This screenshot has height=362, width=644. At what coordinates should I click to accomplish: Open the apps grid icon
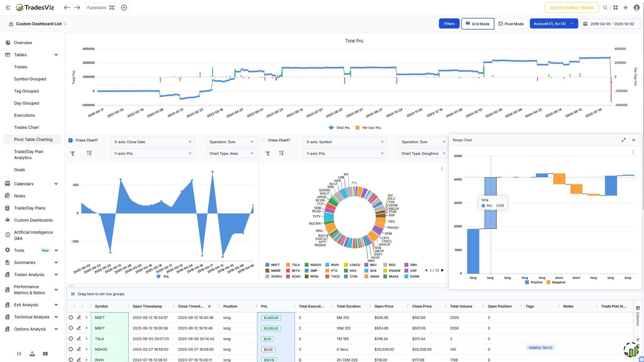click(x=616, y=8)
